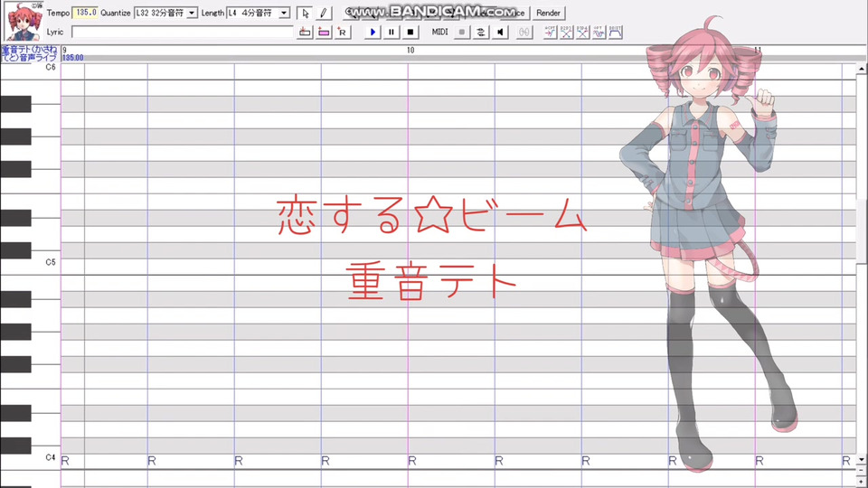
Task: Click measure 9 marker on the ruler
Action: pyautogui.click(x=64, y=50)
